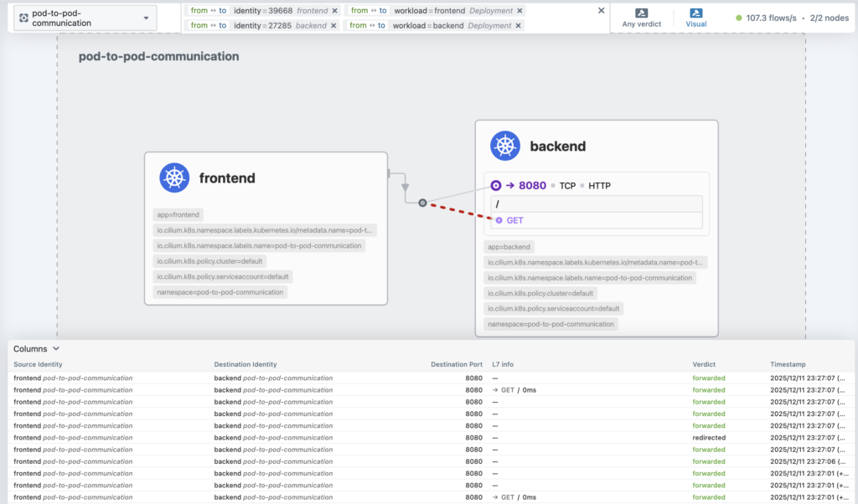Open the pod-to-pod-communication namespace dropdown
The height and width of the screenshot is (504, 858).
[85, 18]
